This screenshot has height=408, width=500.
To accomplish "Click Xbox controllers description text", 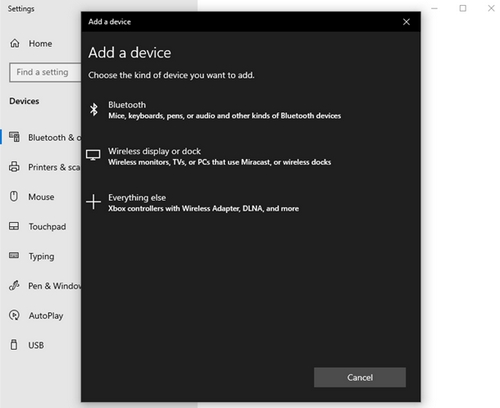I will click(203, 208).
